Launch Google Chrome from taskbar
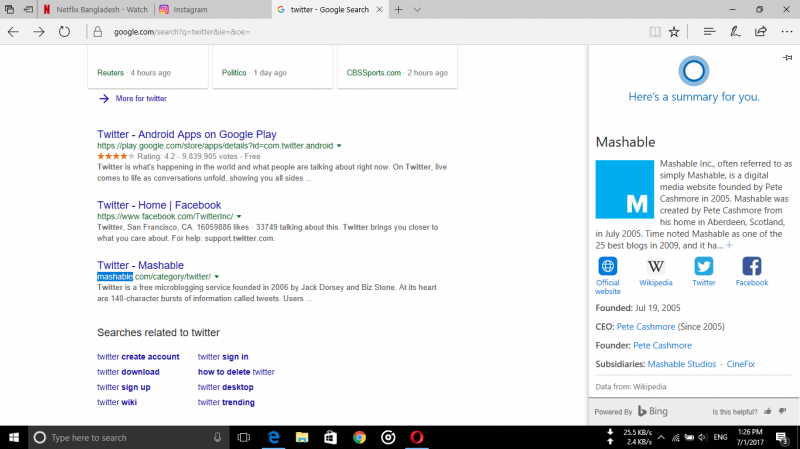The width and height of the screenshot is (800, 449). 359,437
